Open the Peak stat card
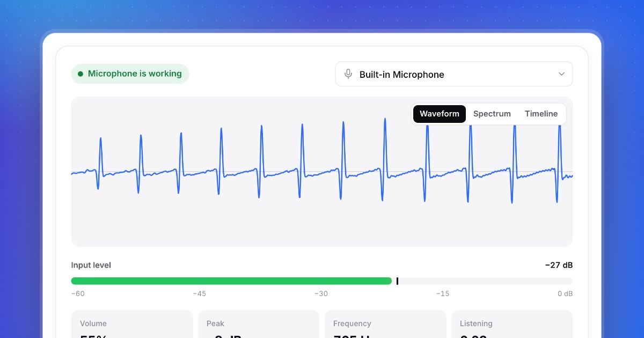The height and width of the screenshot is (338, 644). click(x=259, y=324)
